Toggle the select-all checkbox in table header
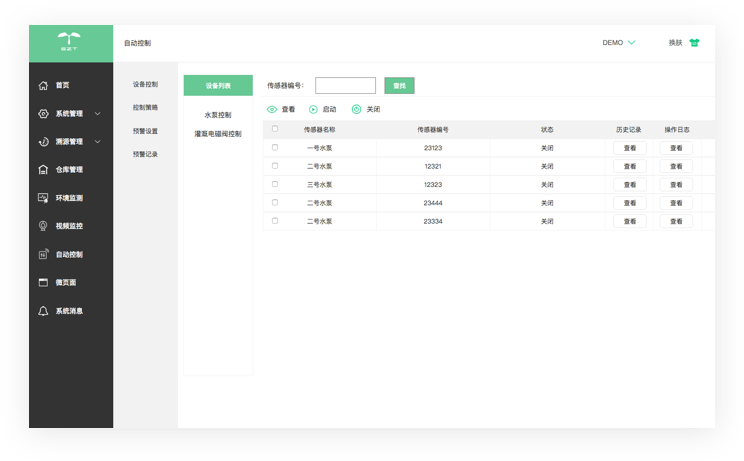This screenshot has height=461, width=744. click(x=275, y=129)
